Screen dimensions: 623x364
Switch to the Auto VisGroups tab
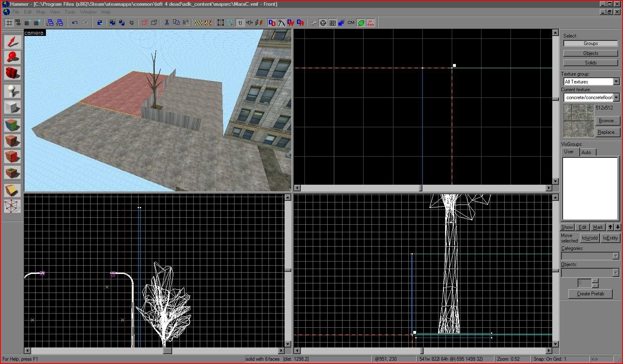(x=586, y=152)
